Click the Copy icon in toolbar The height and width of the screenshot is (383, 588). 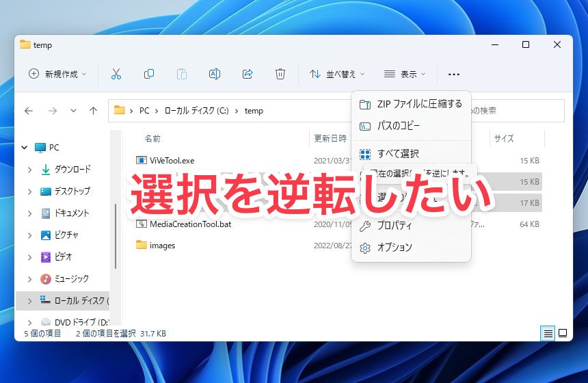pyautogui.click(x=149, y=74)
